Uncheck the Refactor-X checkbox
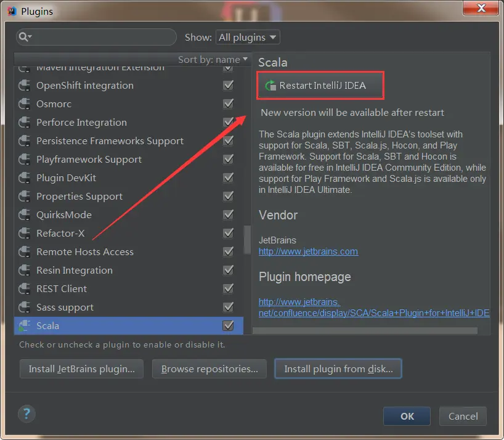Viewport: 504px width, 440px height. [228, 234]
